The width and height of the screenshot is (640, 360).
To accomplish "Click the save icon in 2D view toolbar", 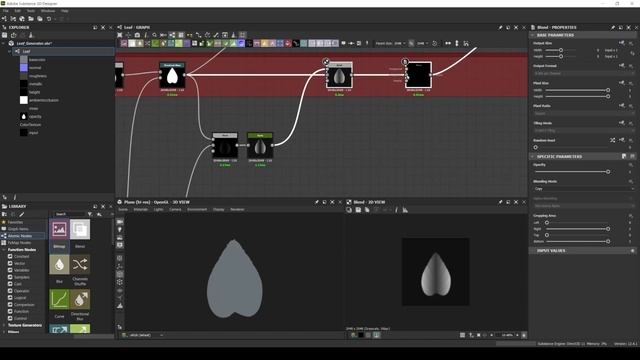I will point(358,210).
